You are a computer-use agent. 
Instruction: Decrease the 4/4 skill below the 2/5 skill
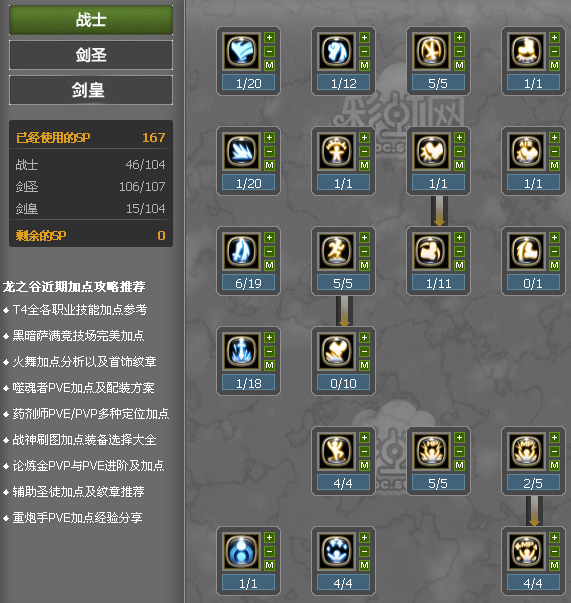pyautogui.click(x=554, y=551)
